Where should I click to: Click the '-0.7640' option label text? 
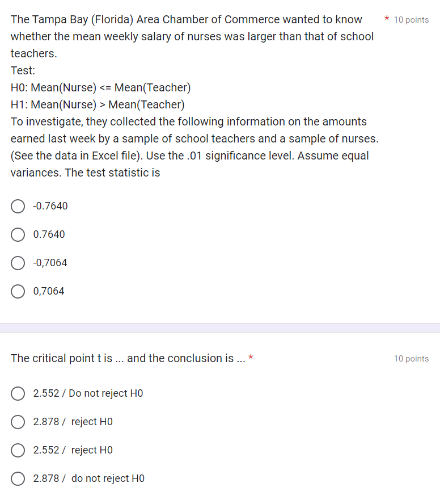[x=50, y=206]
